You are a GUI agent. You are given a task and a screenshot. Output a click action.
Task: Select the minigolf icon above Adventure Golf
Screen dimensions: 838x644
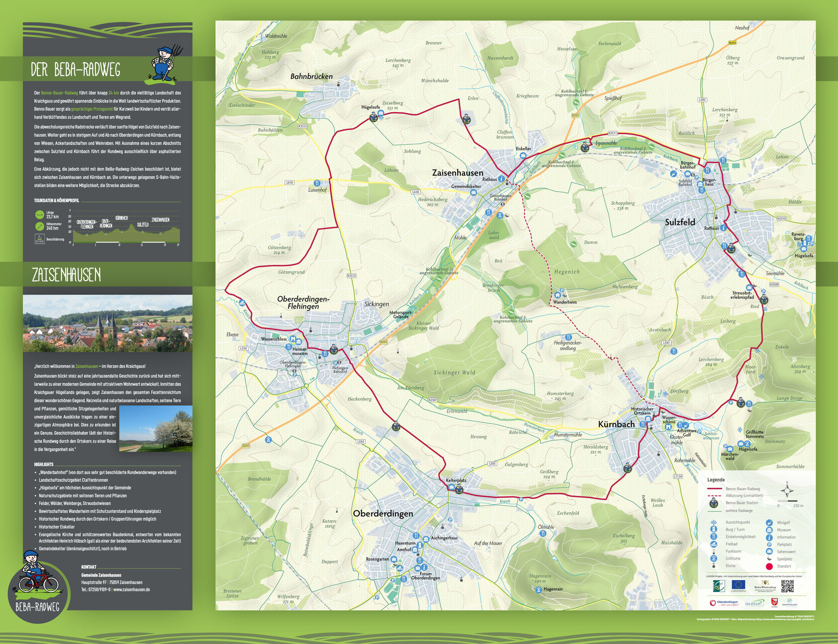point(685,425)
